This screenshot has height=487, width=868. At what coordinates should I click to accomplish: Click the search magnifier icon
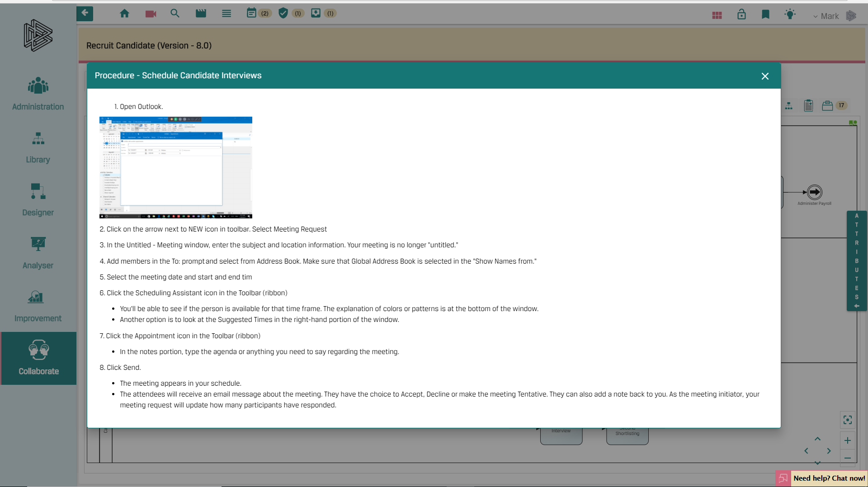[175, 14]
